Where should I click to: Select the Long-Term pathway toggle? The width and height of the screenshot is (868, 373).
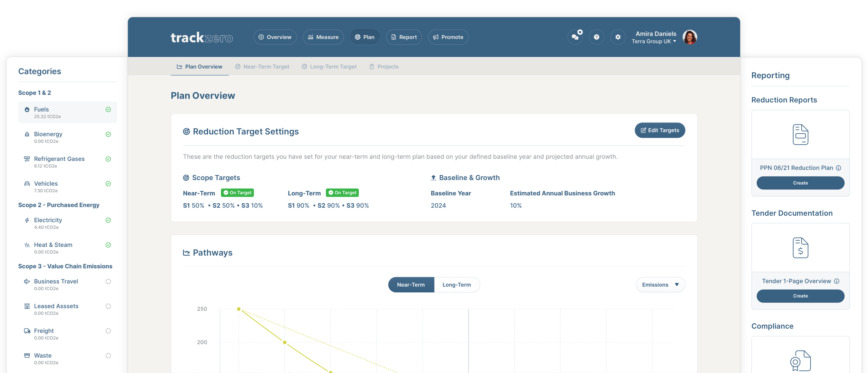(x=456, y=285)
